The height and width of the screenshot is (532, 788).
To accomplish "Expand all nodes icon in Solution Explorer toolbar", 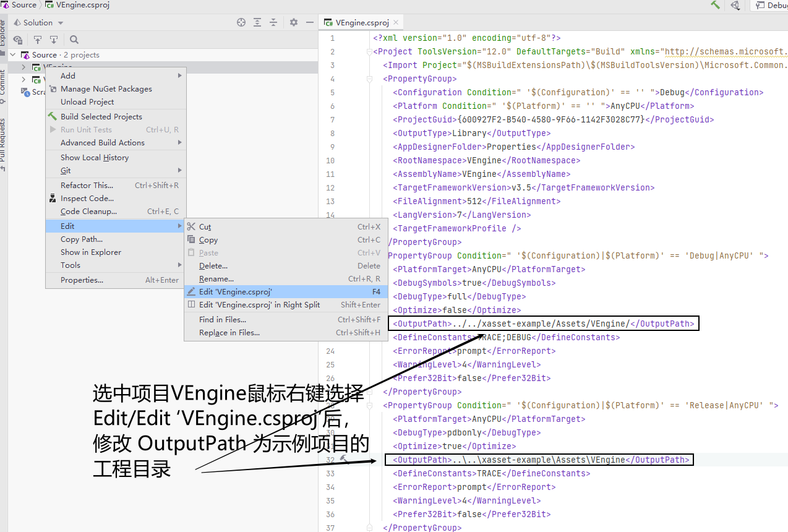I will 257,22.
